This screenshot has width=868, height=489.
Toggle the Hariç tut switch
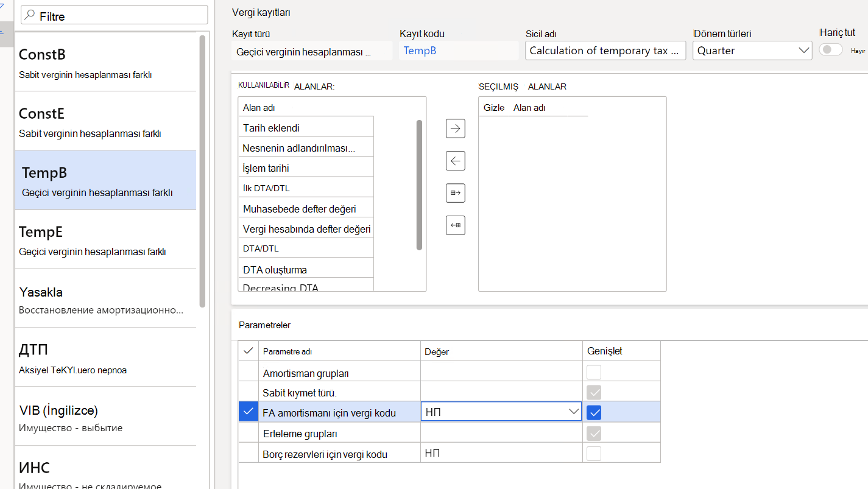tap(830, 50)
